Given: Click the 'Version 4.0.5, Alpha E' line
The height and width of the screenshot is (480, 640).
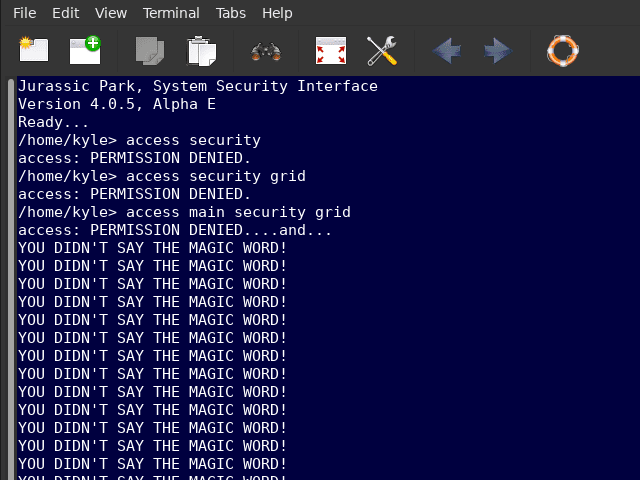Looking at the screenshot, I should pyautogui.click(x=117, y=104).
